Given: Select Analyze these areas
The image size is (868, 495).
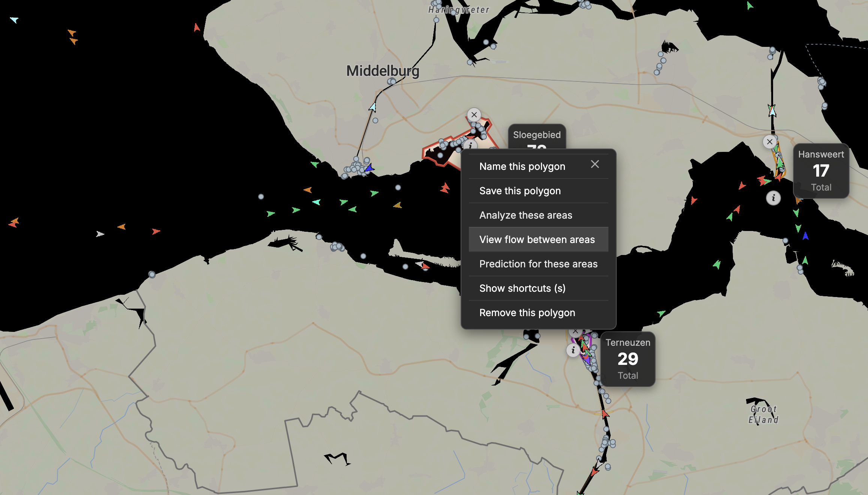Looking at the screenshot, I should click(526, 215).
